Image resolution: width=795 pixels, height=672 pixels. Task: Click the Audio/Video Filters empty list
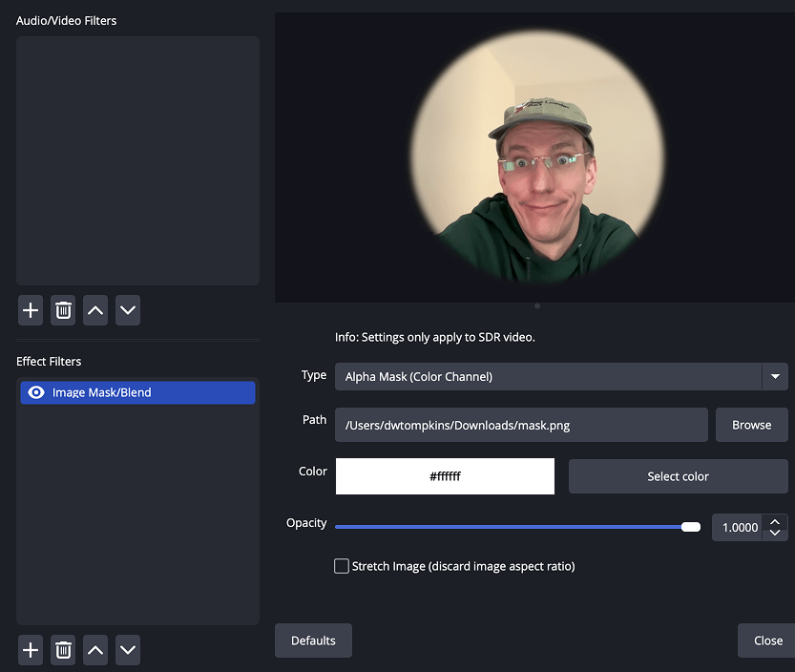tap(137, 160)
